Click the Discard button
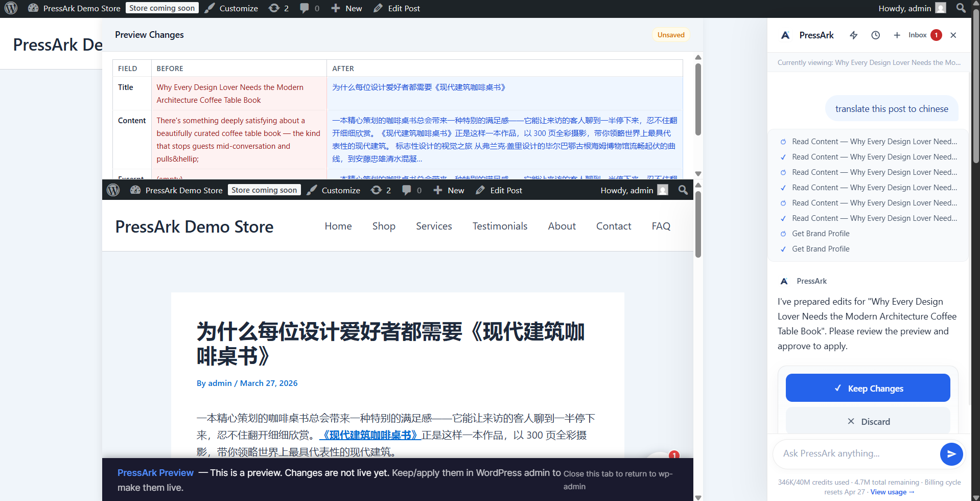Viewport: 980px width, 501px height. click(868, 421)
